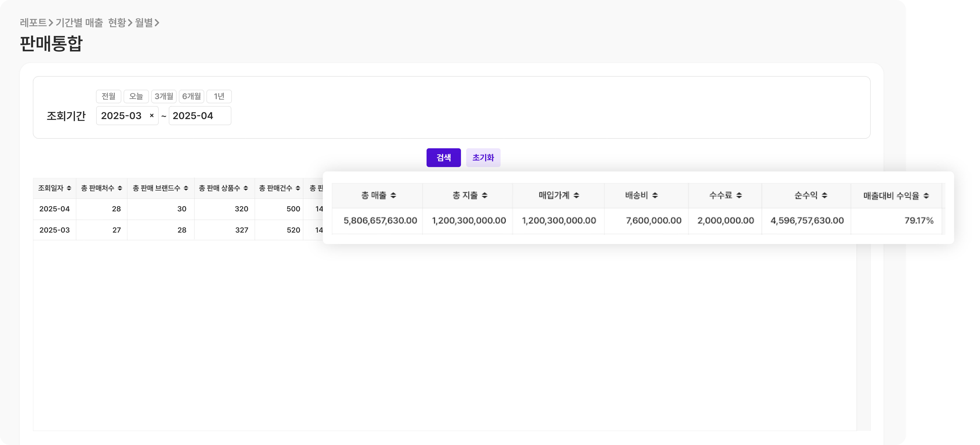Sort by 배송비 column arrows
This screenshot has width=980, height=445.
(655, 196)
